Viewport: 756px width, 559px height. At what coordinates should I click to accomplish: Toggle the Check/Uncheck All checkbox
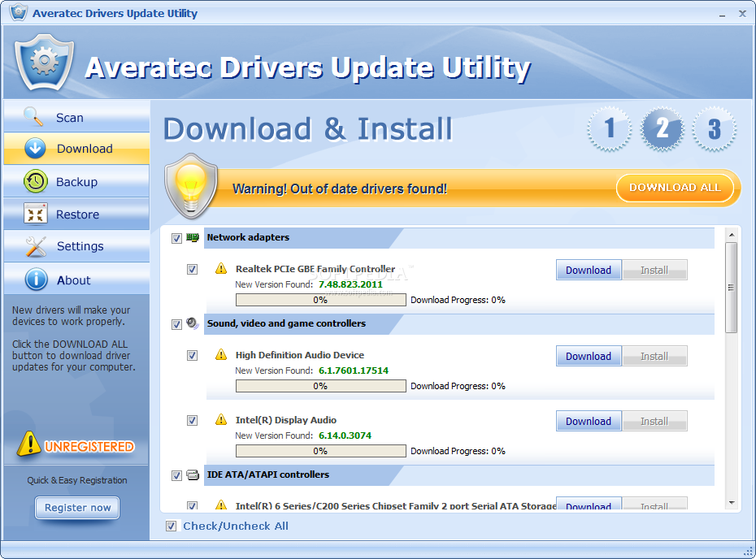click(171, 526)
